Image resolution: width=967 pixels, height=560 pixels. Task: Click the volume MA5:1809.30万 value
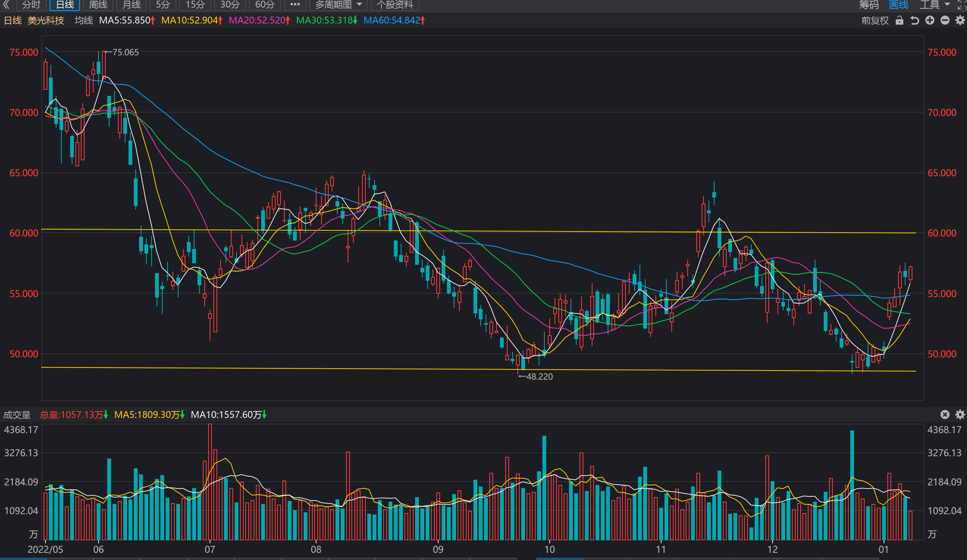149,415
